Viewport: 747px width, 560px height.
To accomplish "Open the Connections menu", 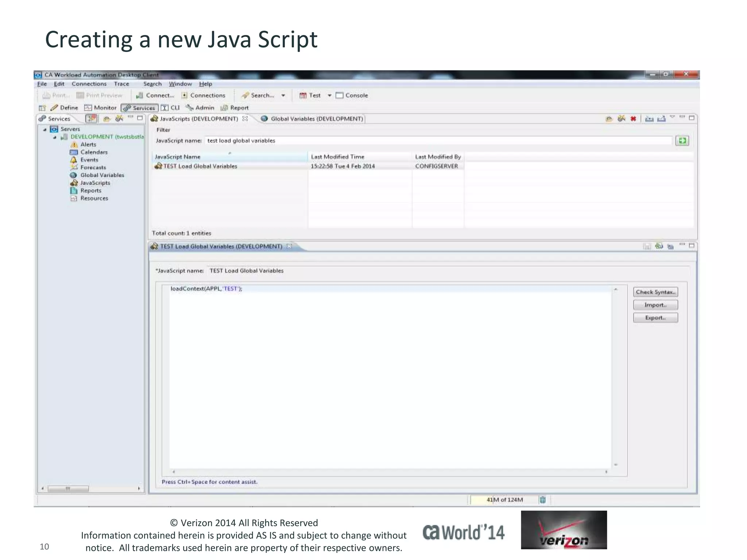I will tap(89, 84).
